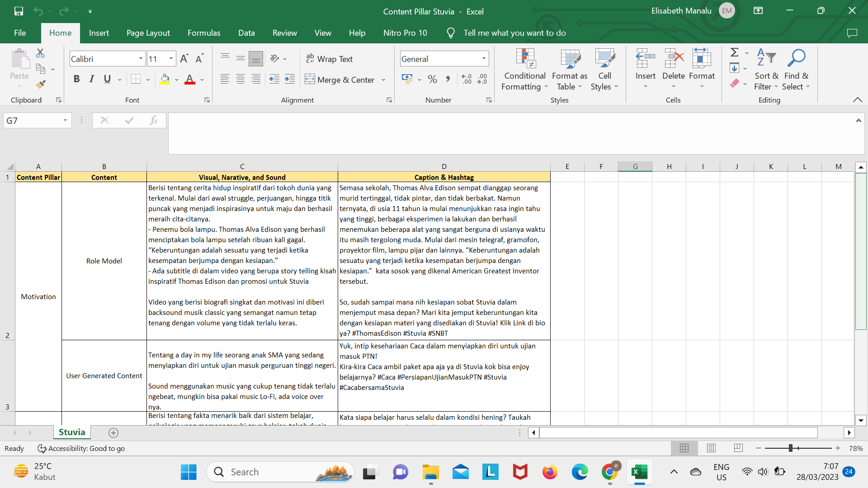Switch to the Insert ribbon tab
The image size is (868, 488).
click(x=99, y=33)
